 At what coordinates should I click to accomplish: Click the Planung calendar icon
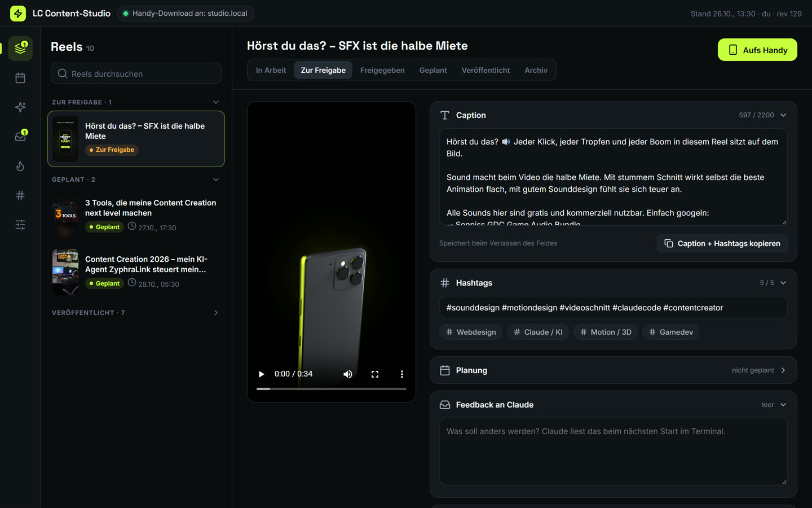[445, 370]
